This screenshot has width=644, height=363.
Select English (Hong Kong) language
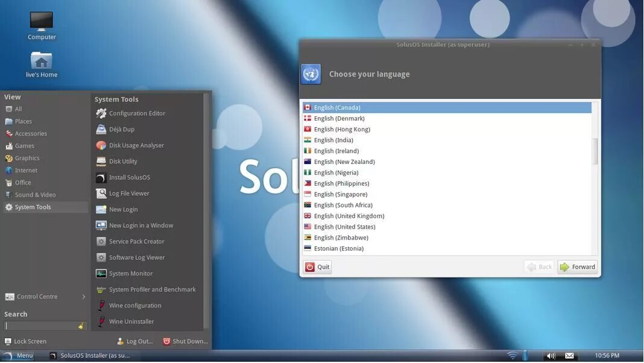(x=447, y=130)
